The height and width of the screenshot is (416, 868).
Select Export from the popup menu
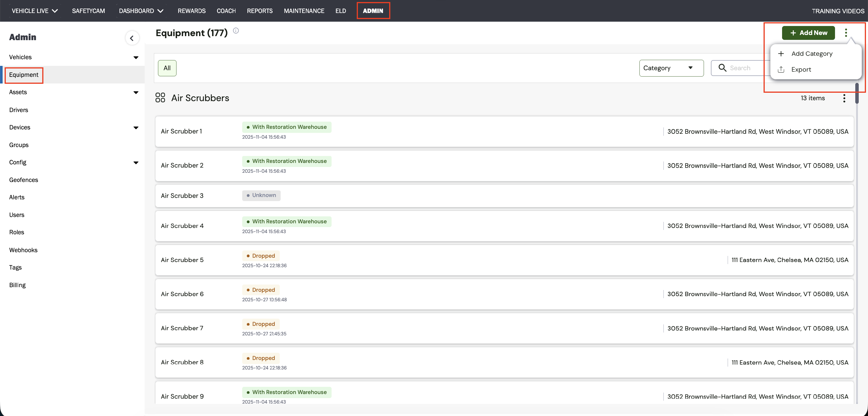801,70
